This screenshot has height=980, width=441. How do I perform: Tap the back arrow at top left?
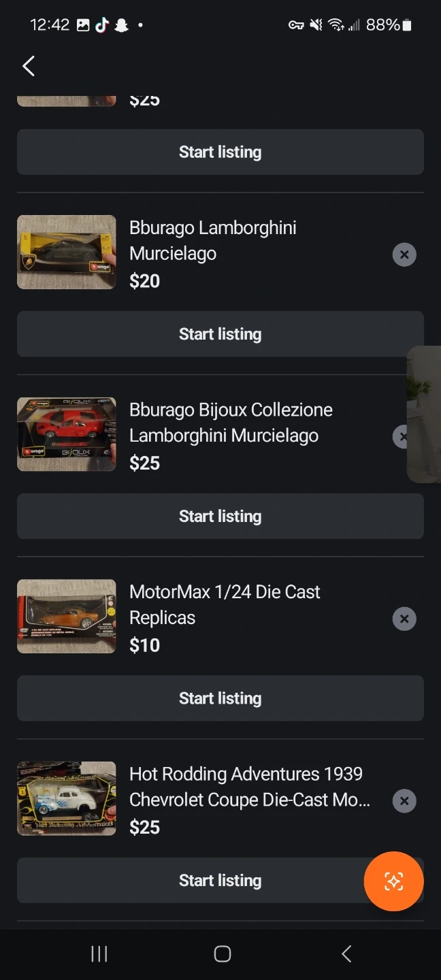29,66
